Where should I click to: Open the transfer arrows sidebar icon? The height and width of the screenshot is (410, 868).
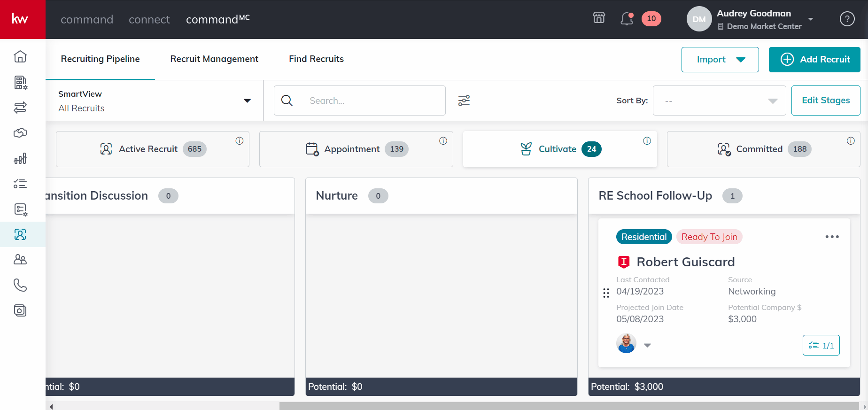pyautogui.click(x=20, y=108)
